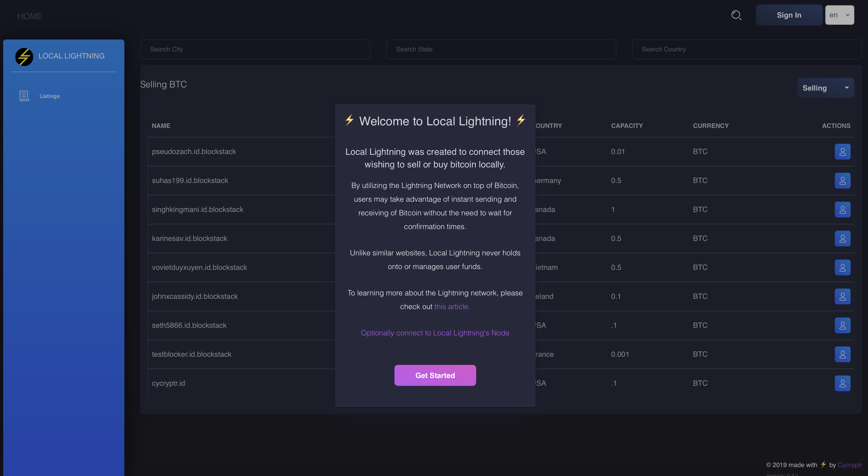The width and height of the screenshot is (868, 476).
Task: Focus the Search City field
Action: pos(255,49)
